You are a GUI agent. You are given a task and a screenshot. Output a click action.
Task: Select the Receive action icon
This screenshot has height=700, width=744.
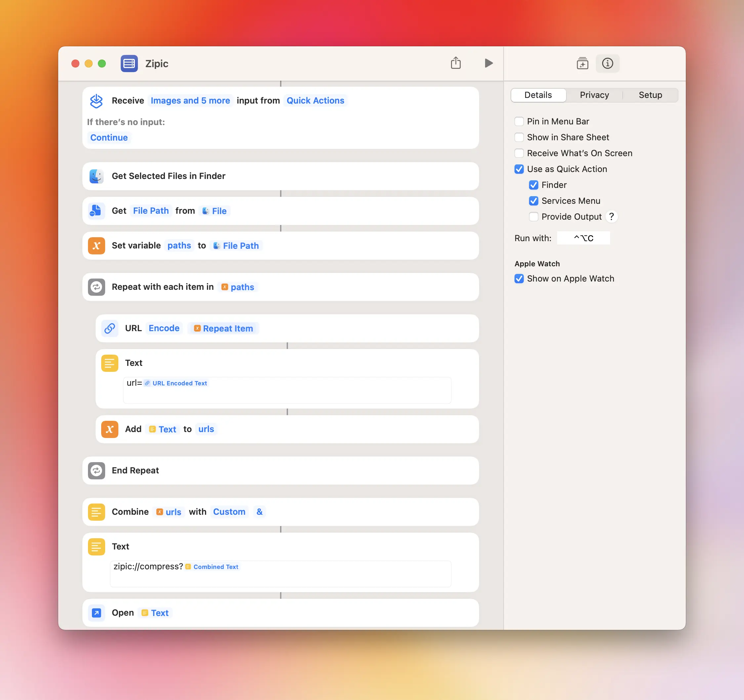96,101
